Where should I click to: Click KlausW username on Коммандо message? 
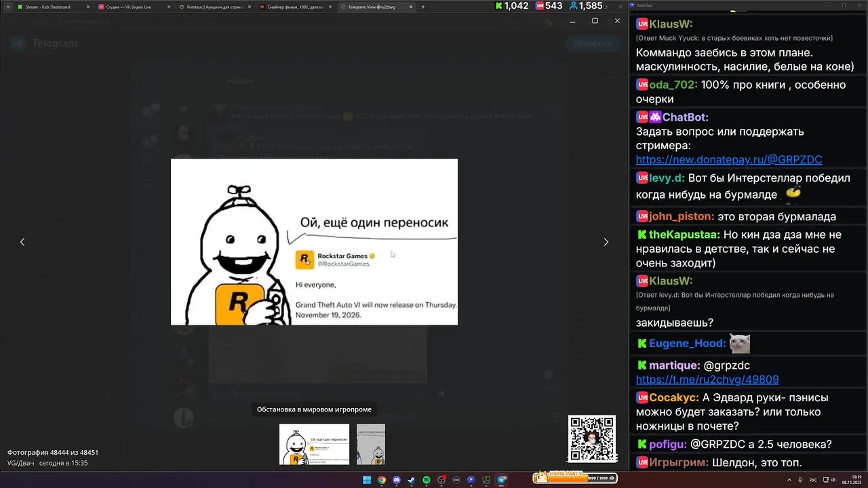(x=671, y=24)
